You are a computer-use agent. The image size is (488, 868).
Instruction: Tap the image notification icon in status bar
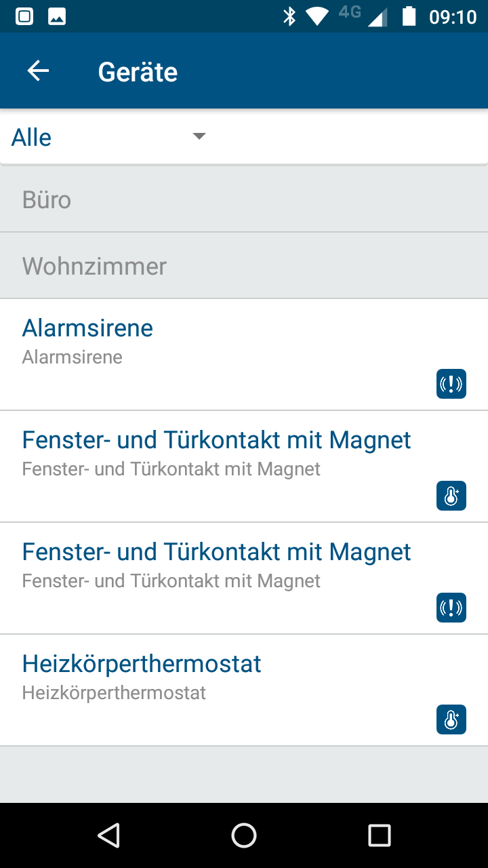[x=57, y=17]
